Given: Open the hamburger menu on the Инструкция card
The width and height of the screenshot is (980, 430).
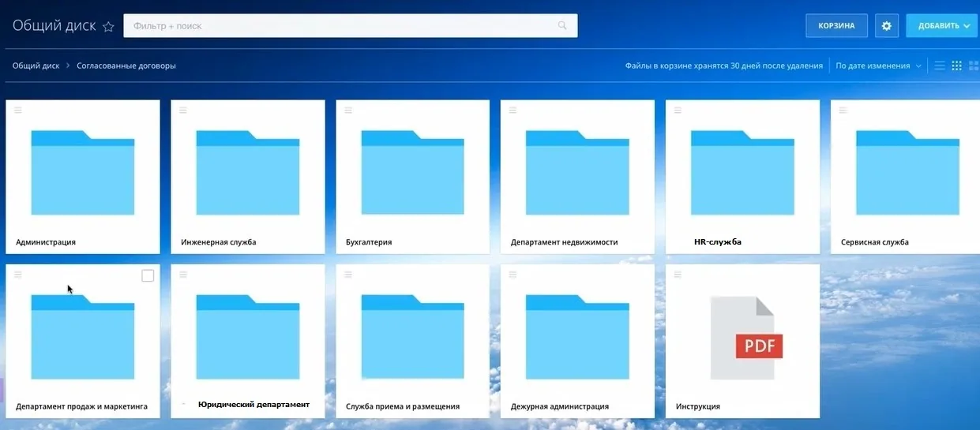Looking at the screenshot, I should click(x=678, y=275).
